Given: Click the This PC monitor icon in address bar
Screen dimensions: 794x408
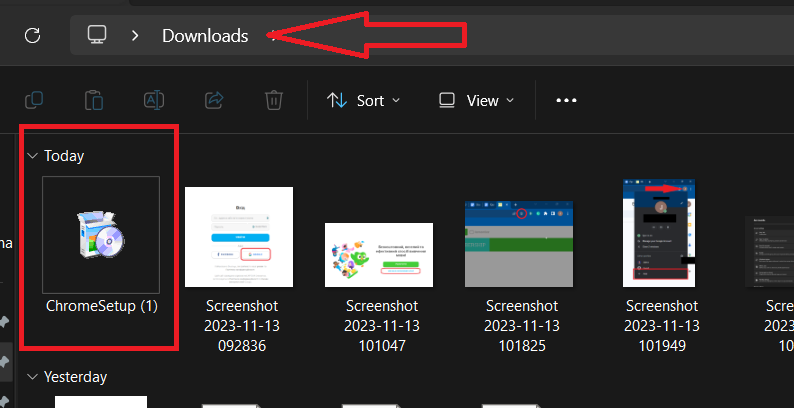Looking at the screenshot, I should tap(97, 35).
